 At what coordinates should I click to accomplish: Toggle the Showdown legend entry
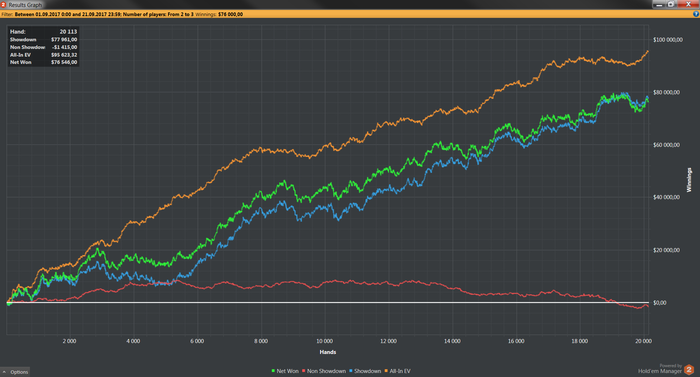tap(365, 371)
